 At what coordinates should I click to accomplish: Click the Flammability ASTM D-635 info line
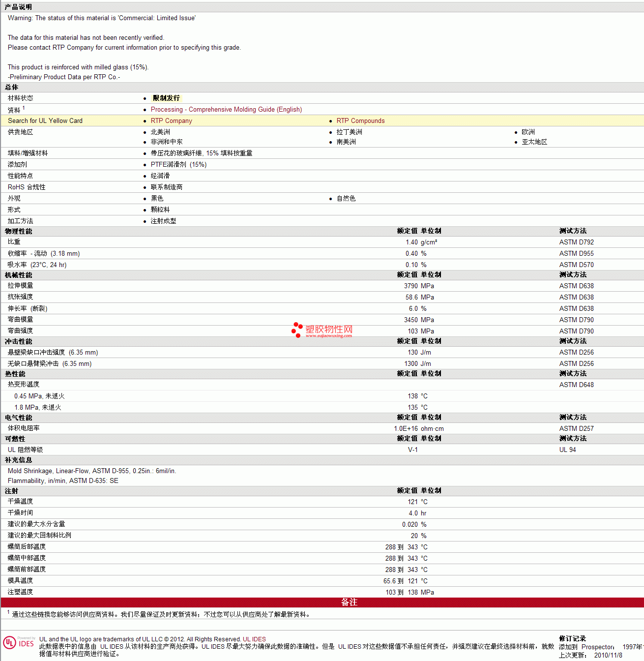[x=63, y=481]
